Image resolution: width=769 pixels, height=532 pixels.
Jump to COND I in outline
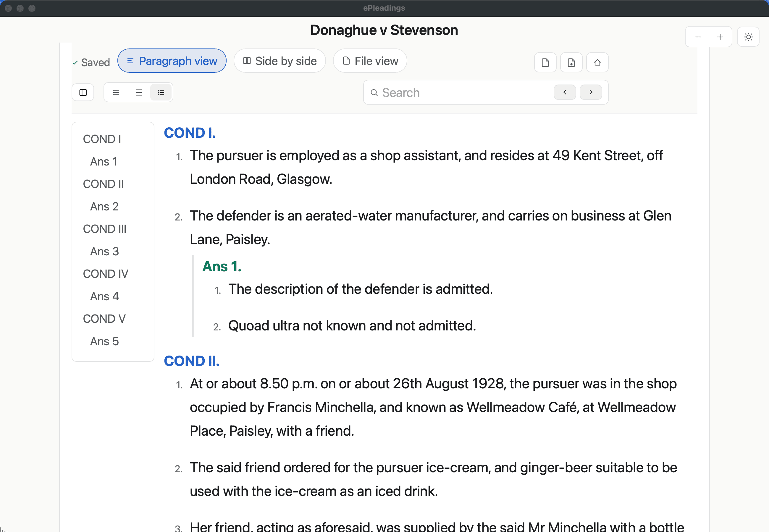(x=102, y=139)
